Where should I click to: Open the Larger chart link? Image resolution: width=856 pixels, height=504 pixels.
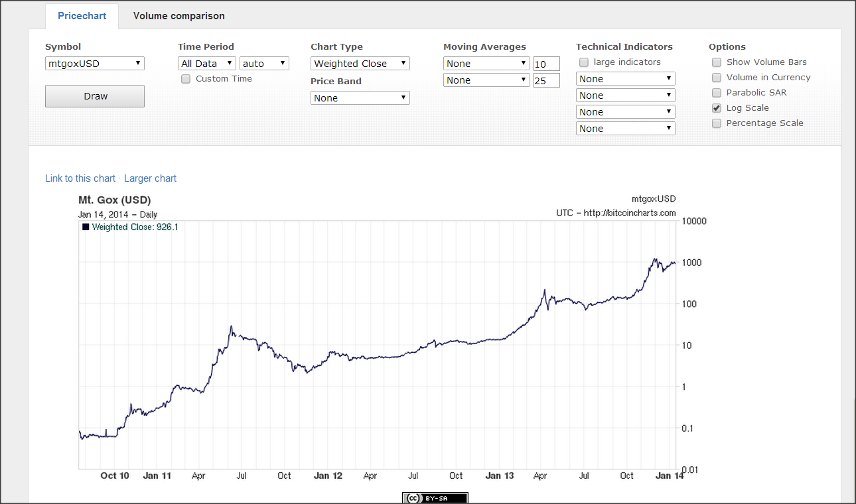150,178
